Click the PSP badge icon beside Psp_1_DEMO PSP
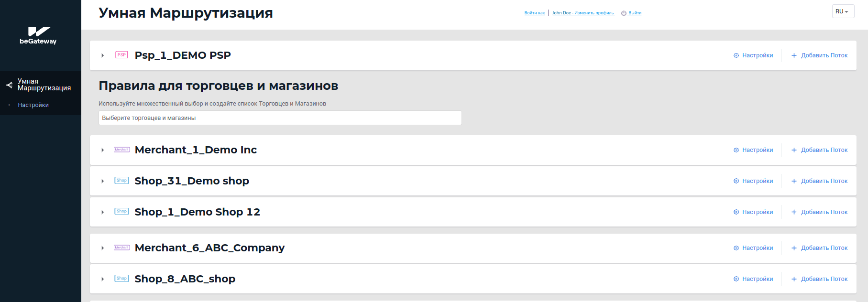Screen dimensions: 868x302 [x=121, y=55]
